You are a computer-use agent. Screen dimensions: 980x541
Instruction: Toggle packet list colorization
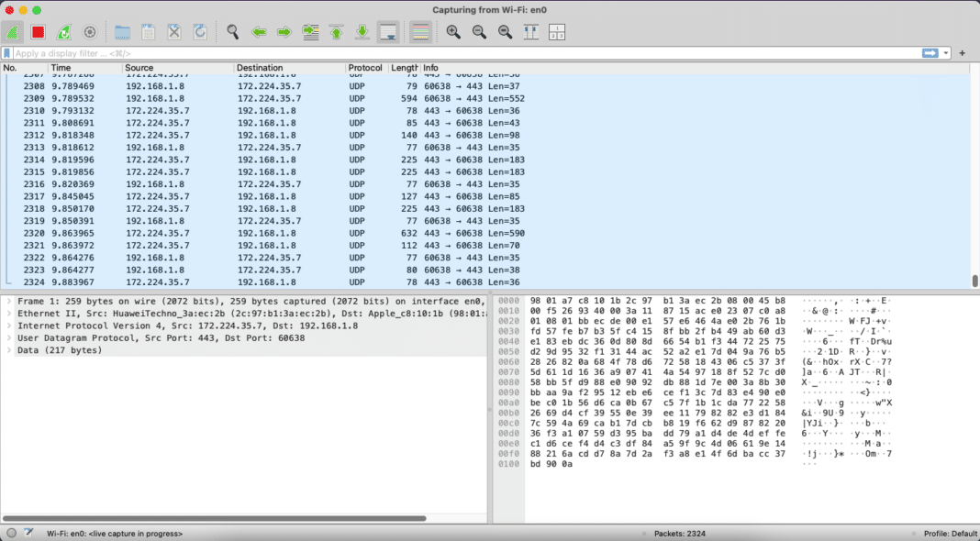click(x=420, y=31)
